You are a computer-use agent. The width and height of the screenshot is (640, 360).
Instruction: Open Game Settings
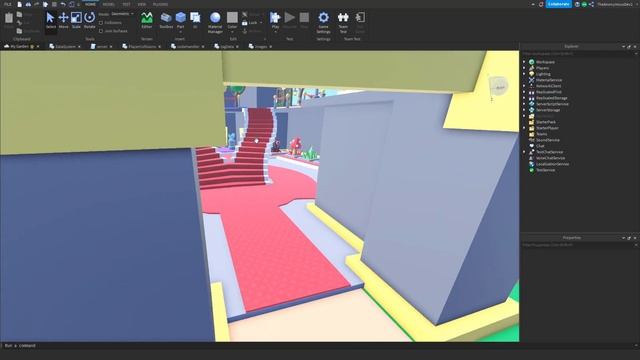point(323,22)
